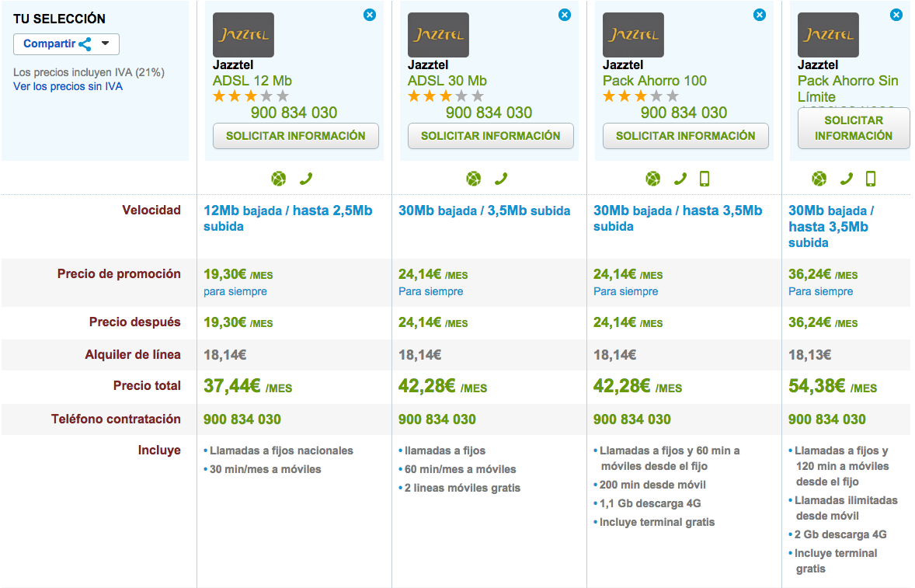Click '12Mb bajada / hasta 2,5Mb subida' text
This screenshot has height=588, width=915.
click(x=287, y=218)
